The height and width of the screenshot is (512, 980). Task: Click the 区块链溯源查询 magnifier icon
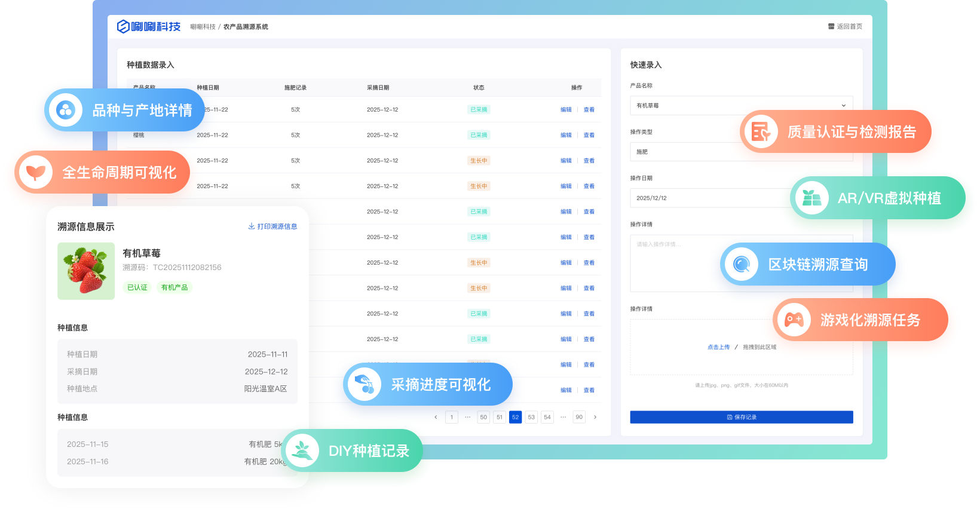(742, 264)
